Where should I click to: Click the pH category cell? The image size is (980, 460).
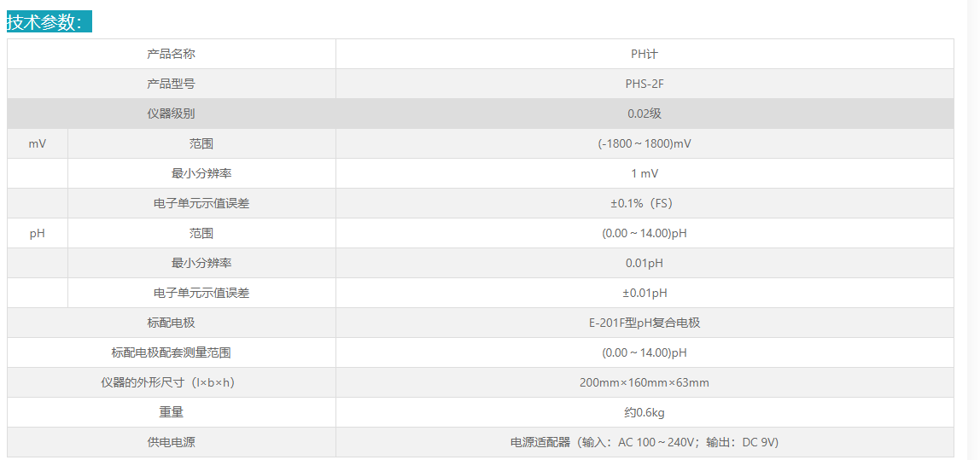(38, 233)
